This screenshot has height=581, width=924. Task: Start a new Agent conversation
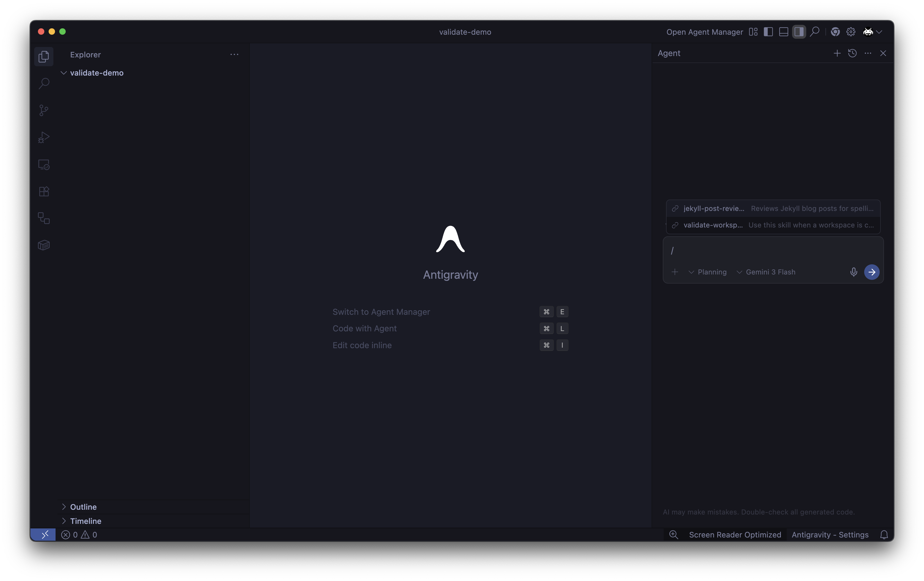837,53
